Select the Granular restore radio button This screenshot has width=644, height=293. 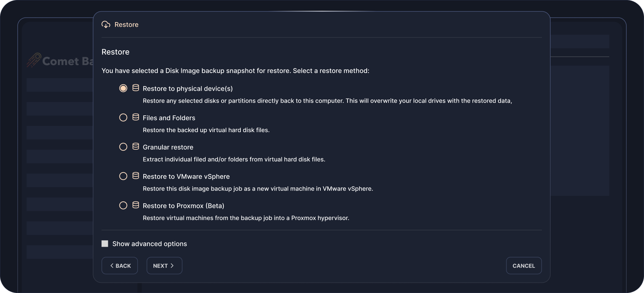123,147
